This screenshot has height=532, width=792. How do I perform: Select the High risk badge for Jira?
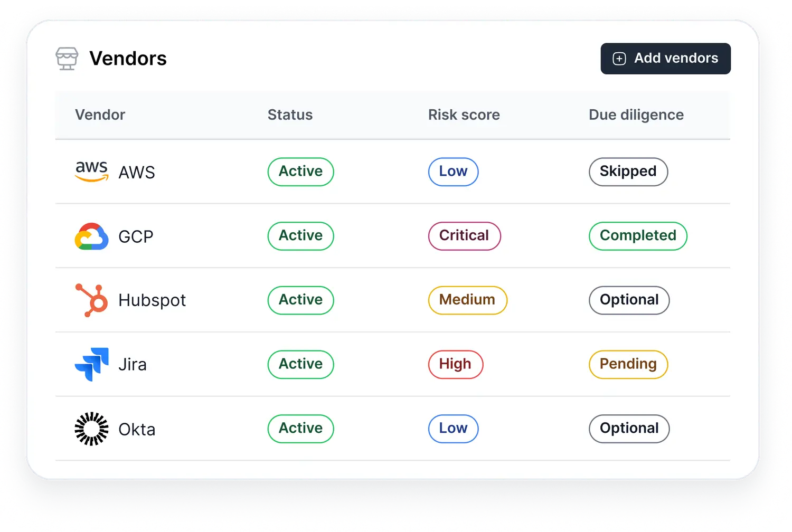coord(455,364)
